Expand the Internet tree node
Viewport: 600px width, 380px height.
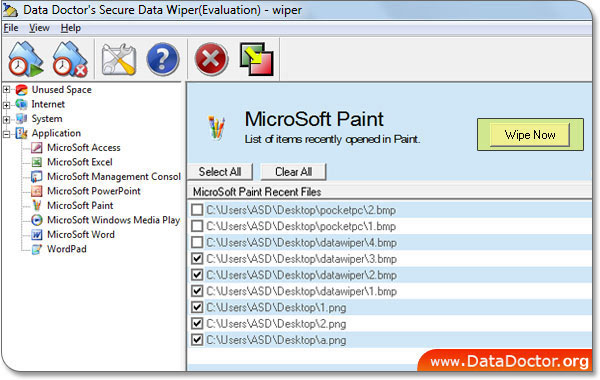point(7,104)
